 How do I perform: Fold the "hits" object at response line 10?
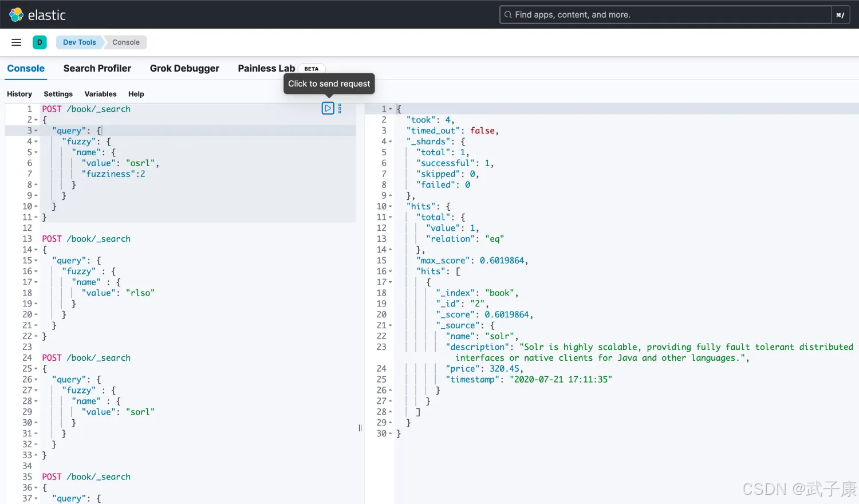pos(391,207)
